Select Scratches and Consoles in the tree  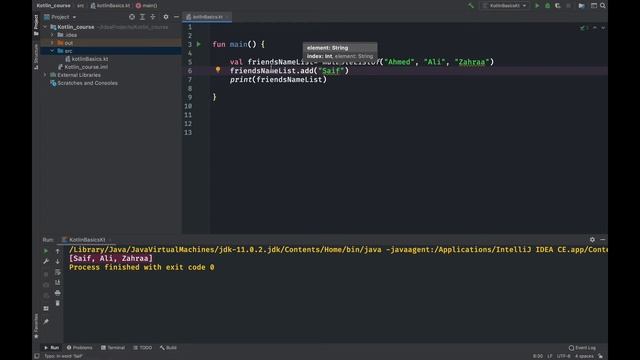[84, 83]
